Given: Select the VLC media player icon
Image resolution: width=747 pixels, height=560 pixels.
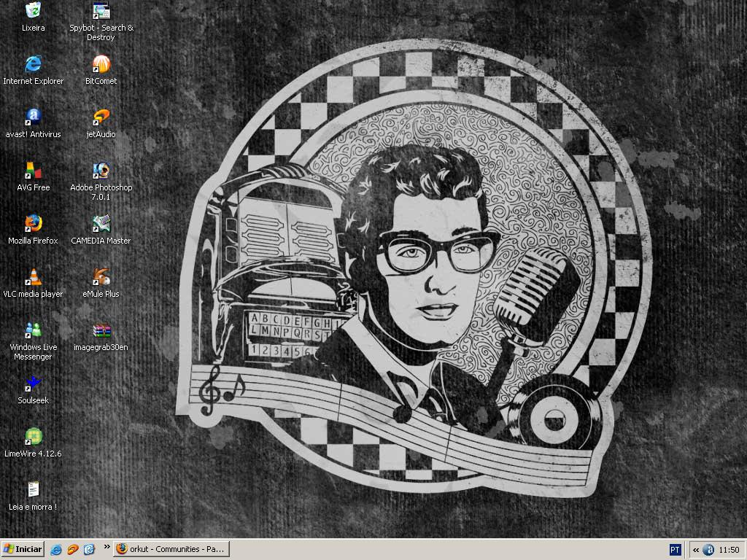Looking at the screenshot, I should pyautogui.click(x=33, y=277).
